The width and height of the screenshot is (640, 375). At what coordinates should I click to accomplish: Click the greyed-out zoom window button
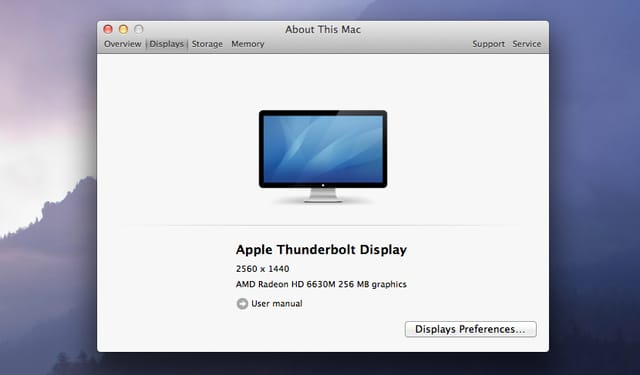point(139,29)
